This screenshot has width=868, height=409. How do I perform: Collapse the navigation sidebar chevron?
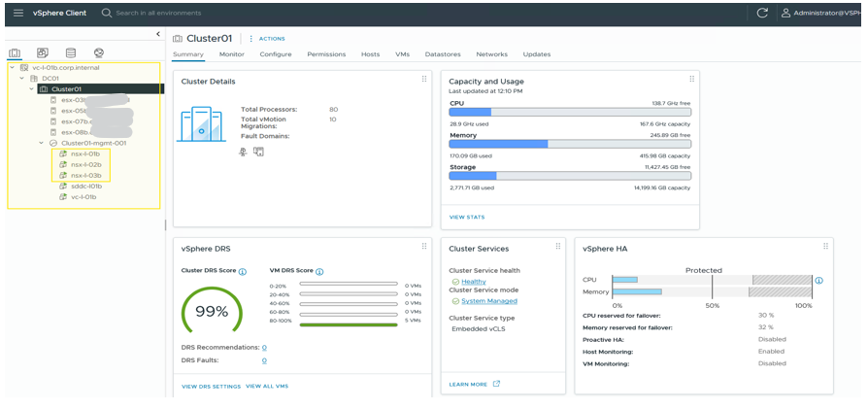pyautogui.click(x=157, y=34)
